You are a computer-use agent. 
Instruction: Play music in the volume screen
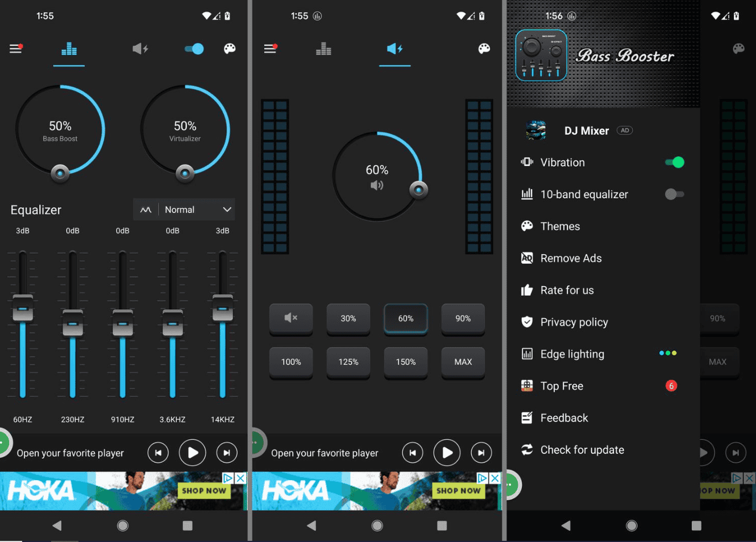pyautogui.click(x=447, y=453)
